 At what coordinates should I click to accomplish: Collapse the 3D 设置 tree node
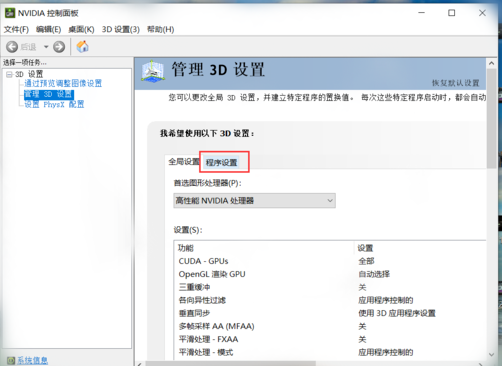(9, 74)
